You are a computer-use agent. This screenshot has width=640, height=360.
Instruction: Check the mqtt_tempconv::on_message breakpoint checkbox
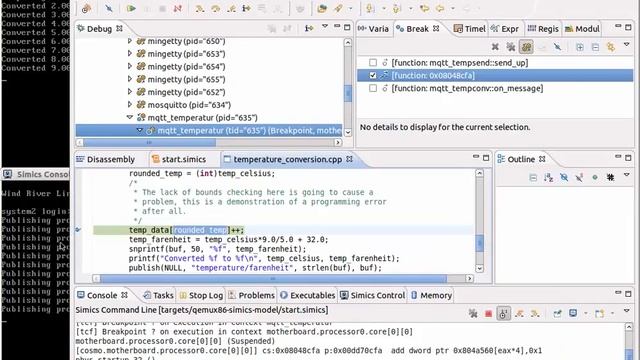(373, 88)
